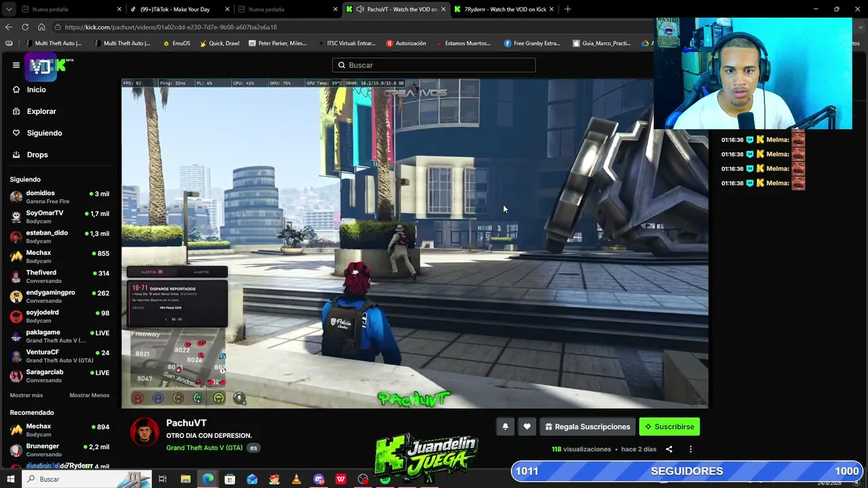The width and height of the screenshot is (868, 488).
Task: Open Mechax in the Siguiendo list
Action: [x=60, y=256]
